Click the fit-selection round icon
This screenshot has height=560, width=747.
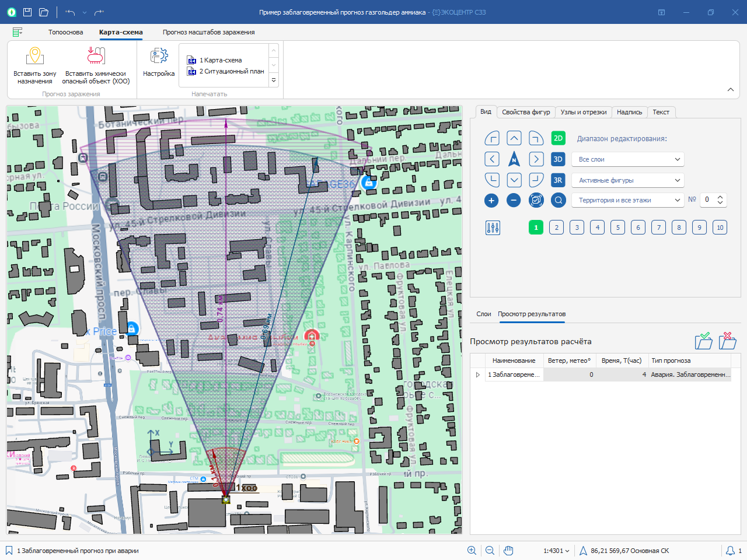[536, 200]
